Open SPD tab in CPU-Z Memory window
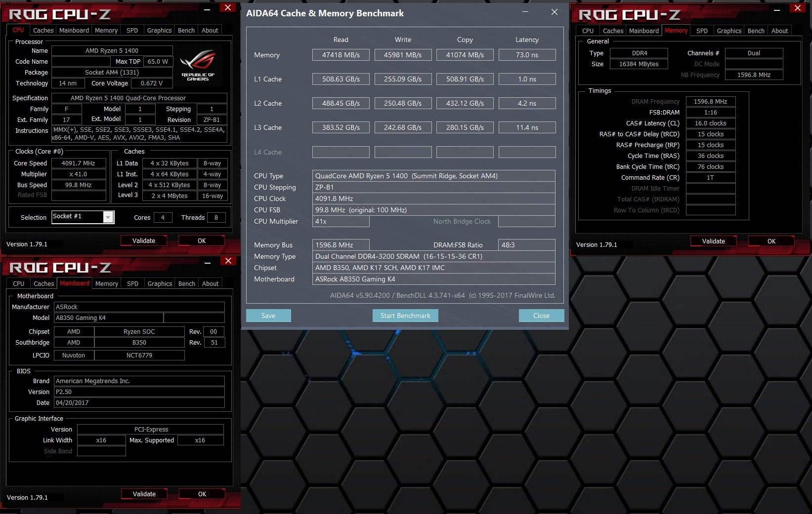812x514 pixels. [x=702, y=31]
